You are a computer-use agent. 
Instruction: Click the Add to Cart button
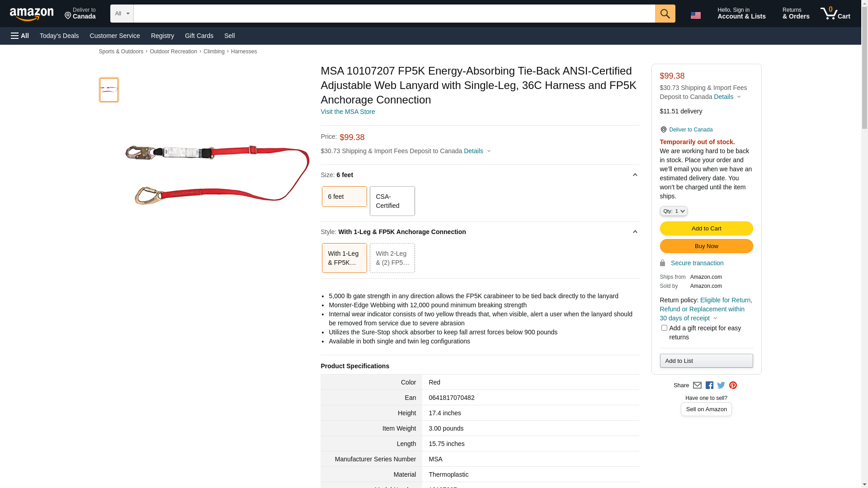[706, 228]
